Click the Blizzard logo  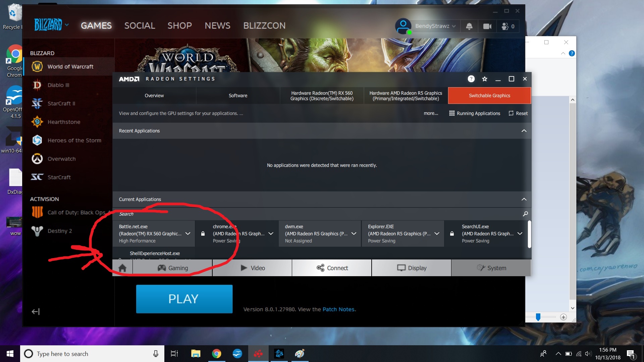click(x=48, y=25)
